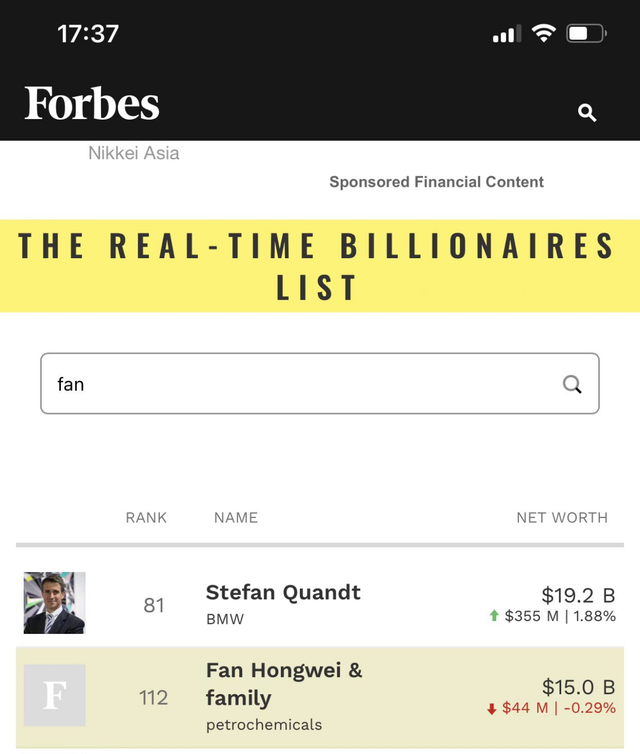The image size is (640, 754).
Task: Open the Nikkei Asia link
Action: (x=134, y=153)
